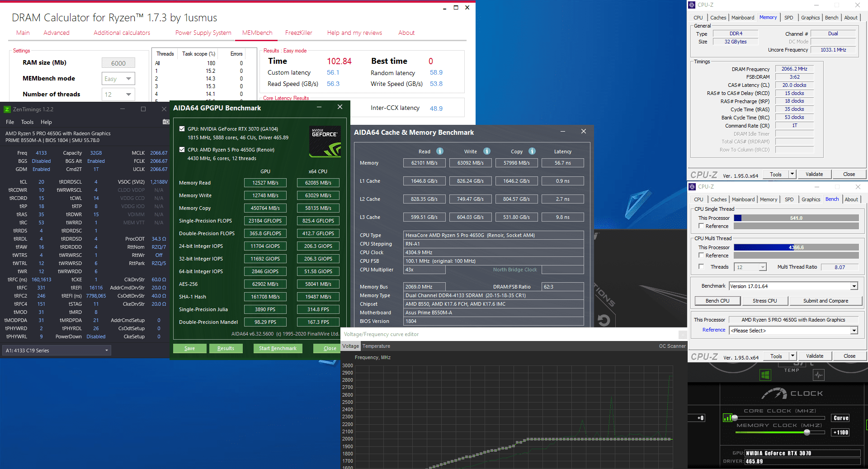The height and width of the screenshot is (469, 868).
Task: Switch to Temperature tab in curve editor
Action: coord(376,346)
